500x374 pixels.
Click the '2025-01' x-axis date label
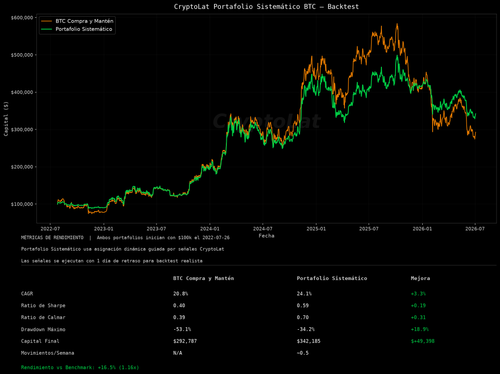316,229
